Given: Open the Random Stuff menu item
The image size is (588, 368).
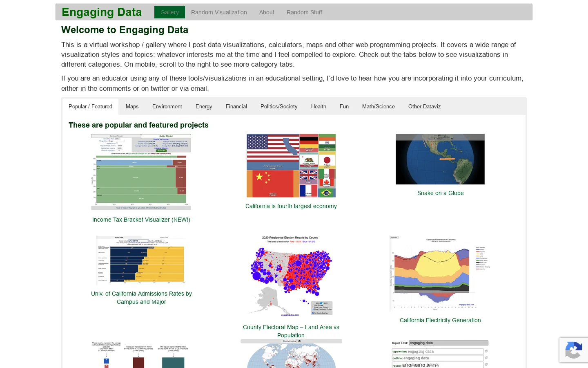Looking at the screenshot, I should [x=304, y=12].
